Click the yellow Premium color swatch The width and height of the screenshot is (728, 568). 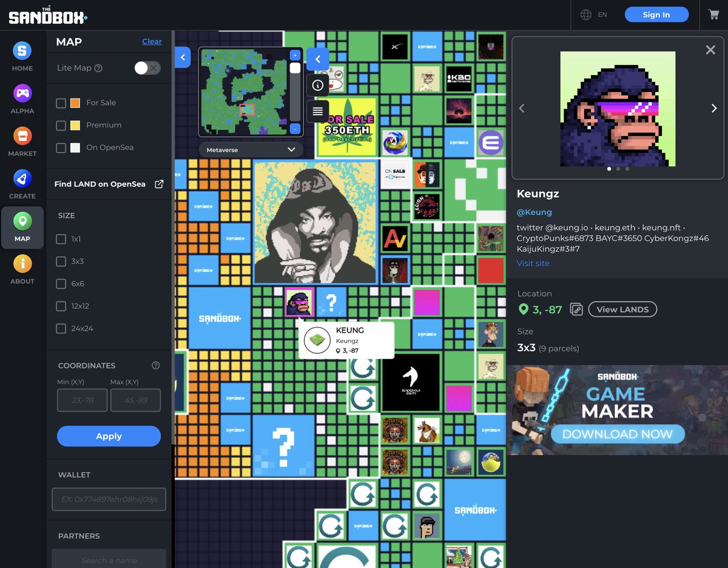(75, 125)
